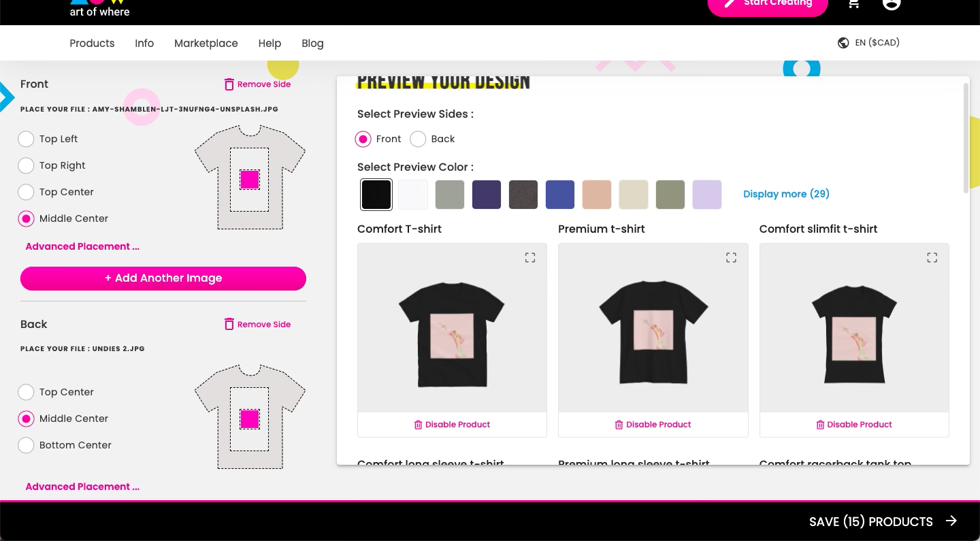Select Back preview side radio
This screenshot has width=980, height=541.
point(418,139)
